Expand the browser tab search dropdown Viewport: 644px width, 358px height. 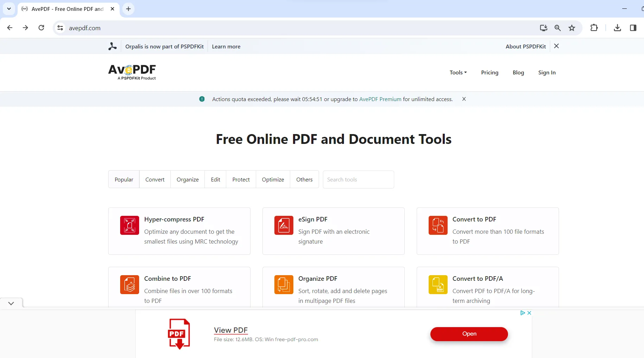(9, 9)
